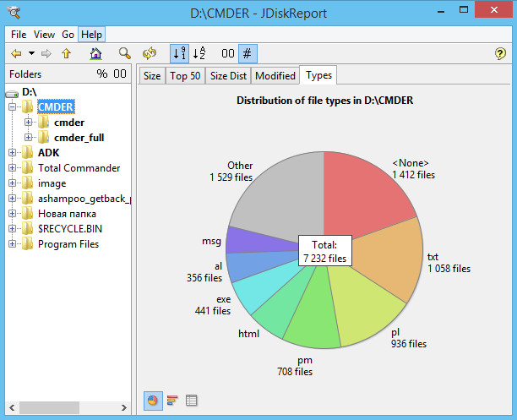Expand the Program Files folder
Screen dimensions: 517x420
click(x=12, y=244)
